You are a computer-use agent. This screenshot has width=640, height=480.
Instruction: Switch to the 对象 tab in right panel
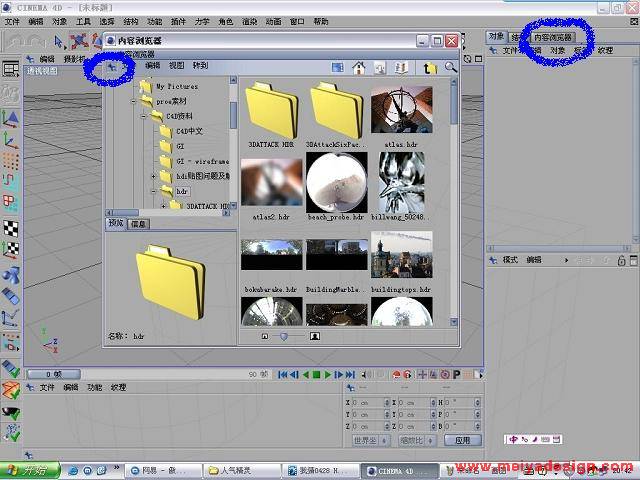pos(496,37)
